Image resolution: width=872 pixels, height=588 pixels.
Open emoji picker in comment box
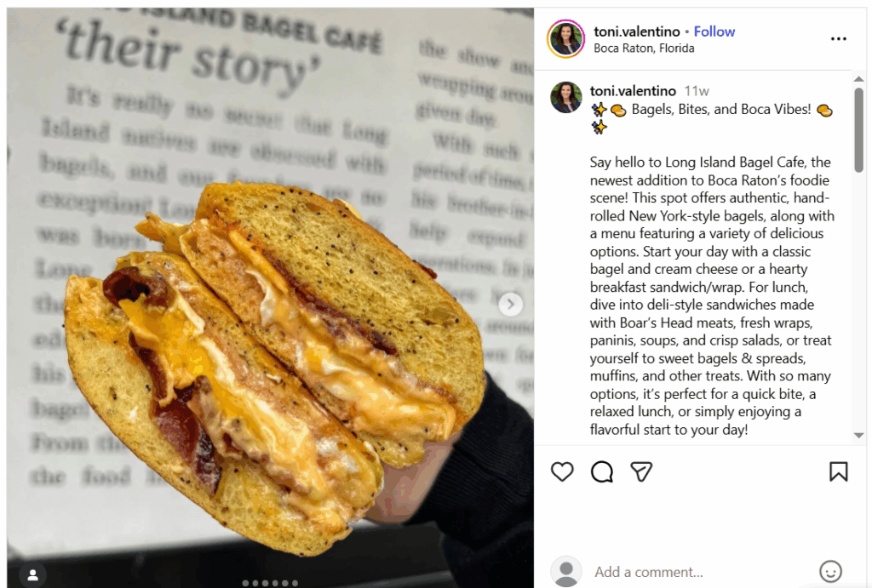830,571
